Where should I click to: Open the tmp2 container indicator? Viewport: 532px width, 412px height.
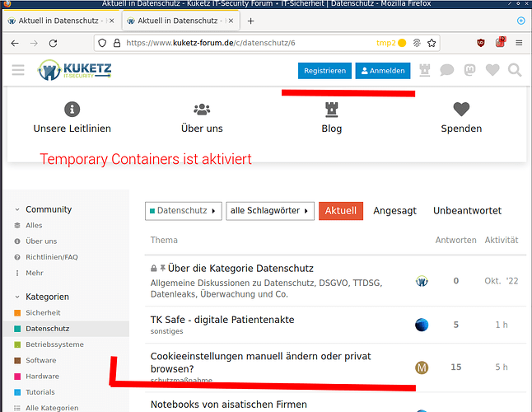point(391,43)
